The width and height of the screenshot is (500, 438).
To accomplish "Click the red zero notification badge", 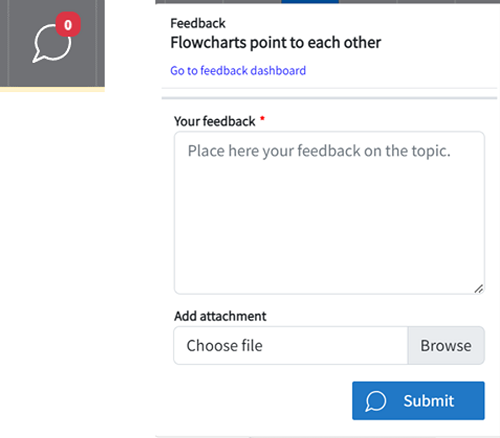I will click(x=68, y=24).
